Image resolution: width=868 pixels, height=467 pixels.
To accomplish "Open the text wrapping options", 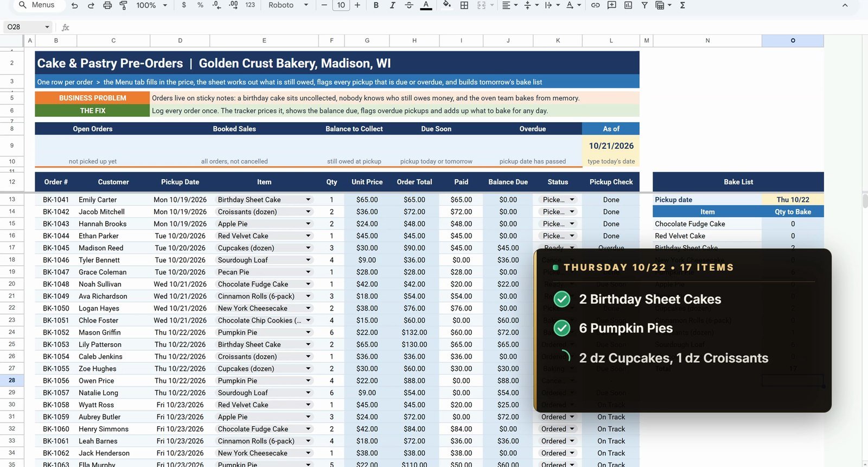I will (551, 5).
